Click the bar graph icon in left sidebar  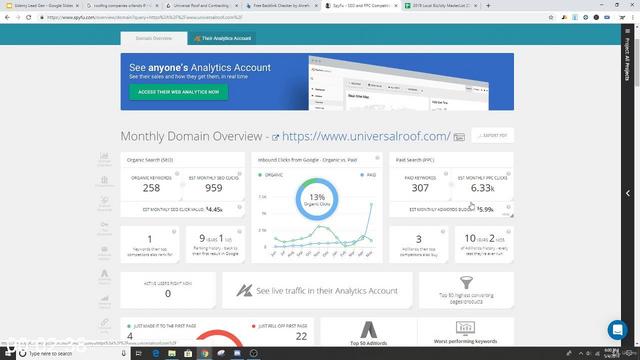[104, 299]
